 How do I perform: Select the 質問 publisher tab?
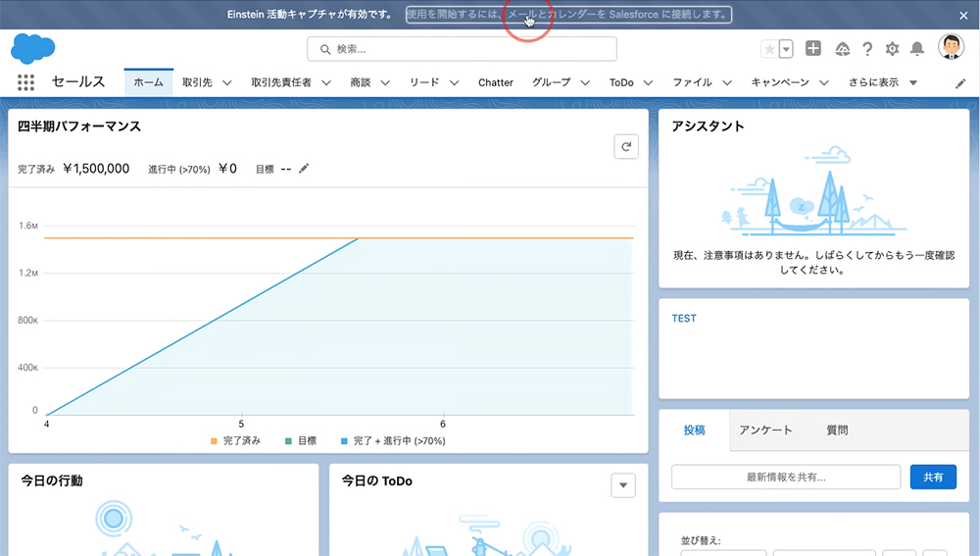pyautogui.click(x=838, y=430)
